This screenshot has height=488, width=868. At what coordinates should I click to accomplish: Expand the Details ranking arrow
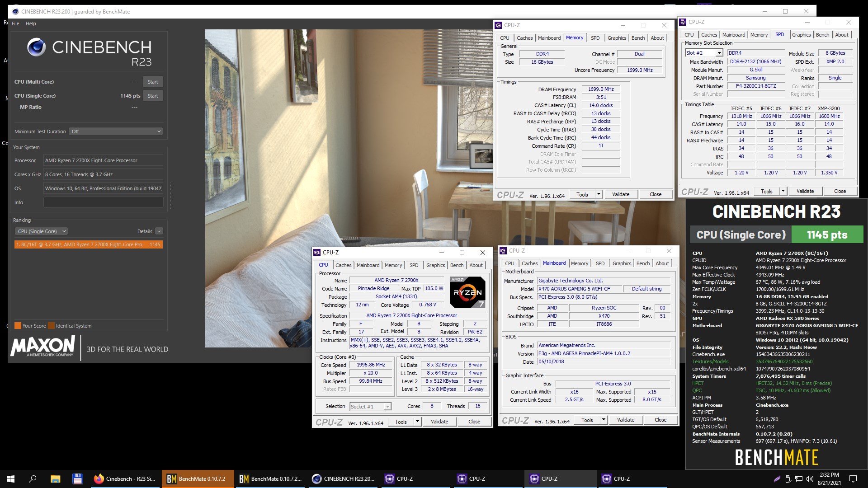[159, 231]
